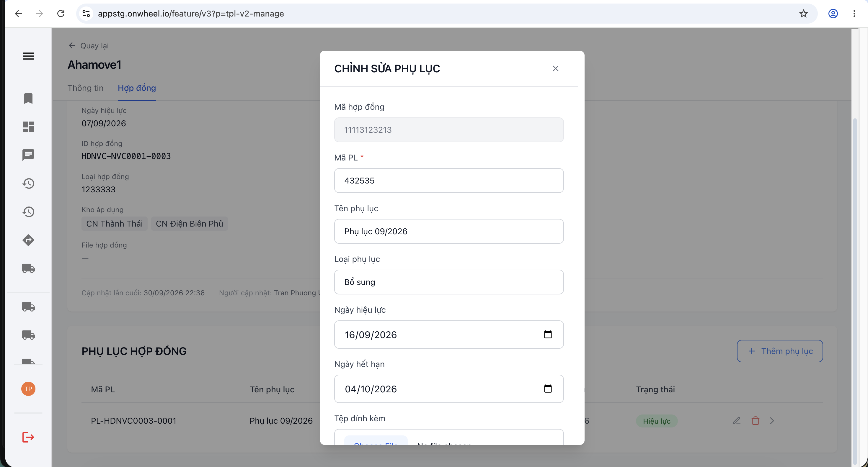
Task: Open the browser profile icon
Action: 833,14
